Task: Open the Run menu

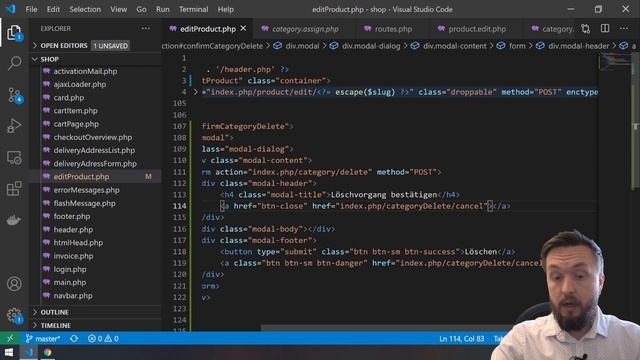Action: 162,9
